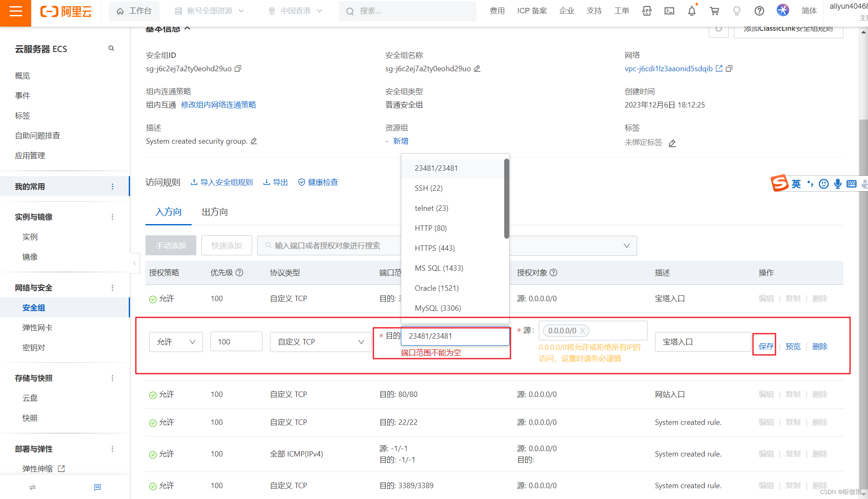Open the shopping cart
The image size is (868, 499).
[714, 11]
